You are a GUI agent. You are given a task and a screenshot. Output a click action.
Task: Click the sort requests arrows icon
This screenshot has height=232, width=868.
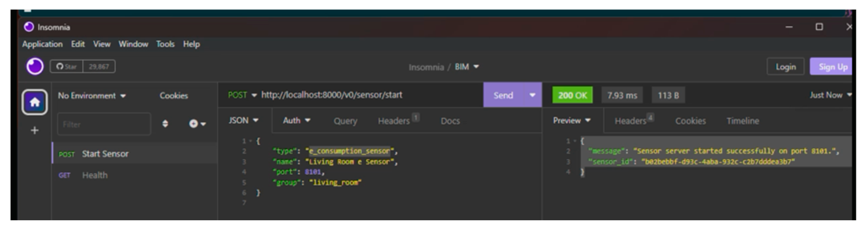165,124
